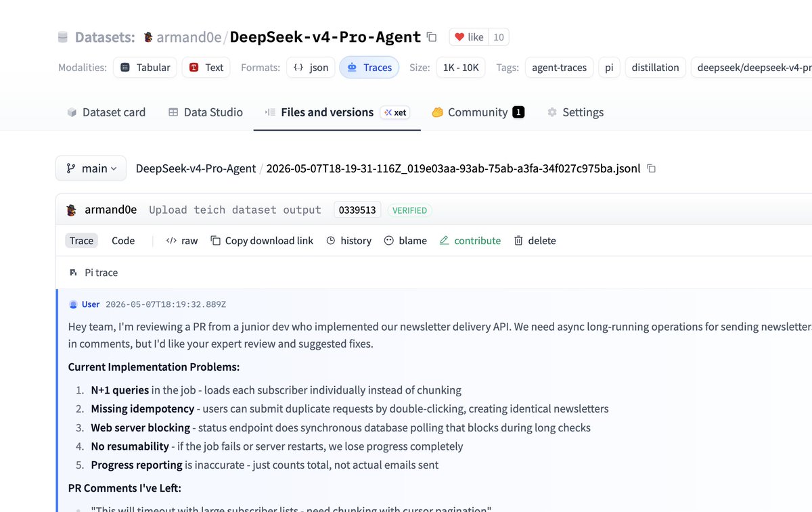Copy dataset name with copy icon

click(432, 37)
